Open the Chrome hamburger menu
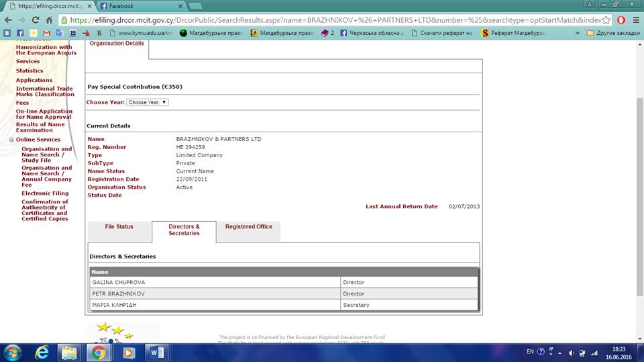 636,19
